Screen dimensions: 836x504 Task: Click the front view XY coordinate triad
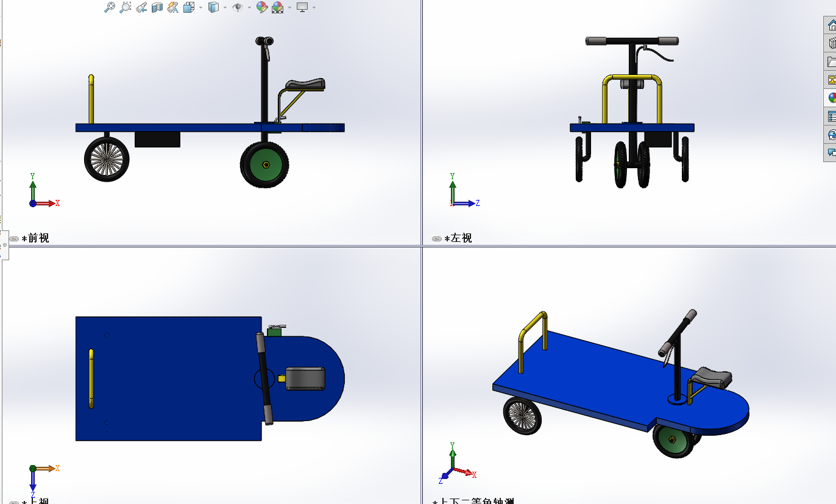click(44, 190)
